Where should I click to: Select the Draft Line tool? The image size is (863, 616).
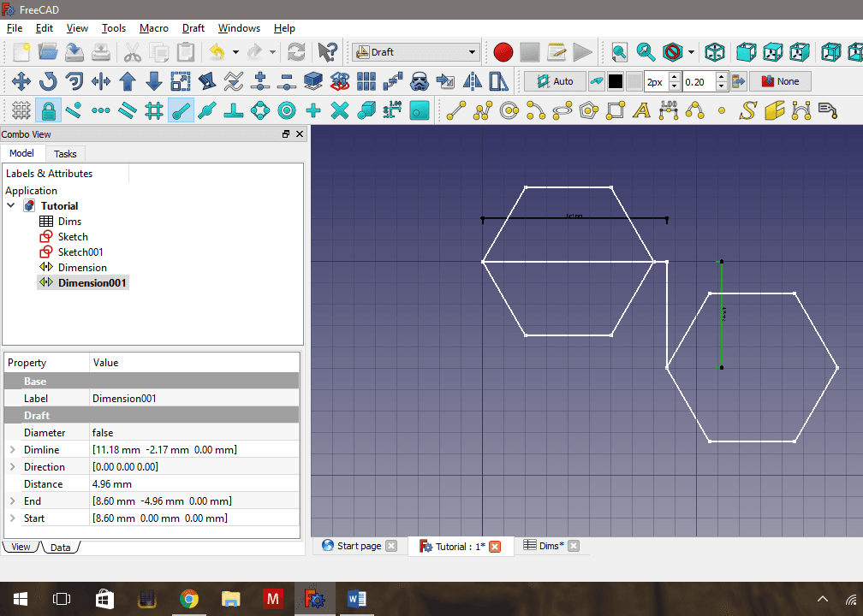tap(455, 110)
